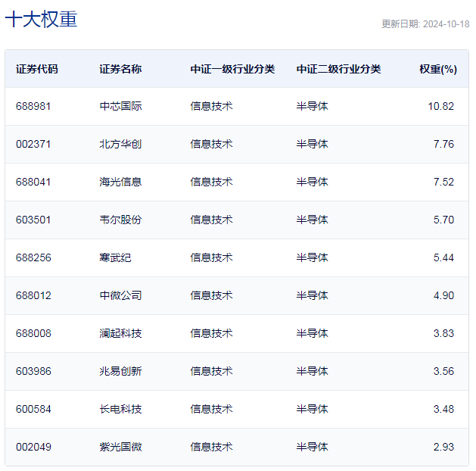Select security code 002371
476x471 pixels.
33,144
